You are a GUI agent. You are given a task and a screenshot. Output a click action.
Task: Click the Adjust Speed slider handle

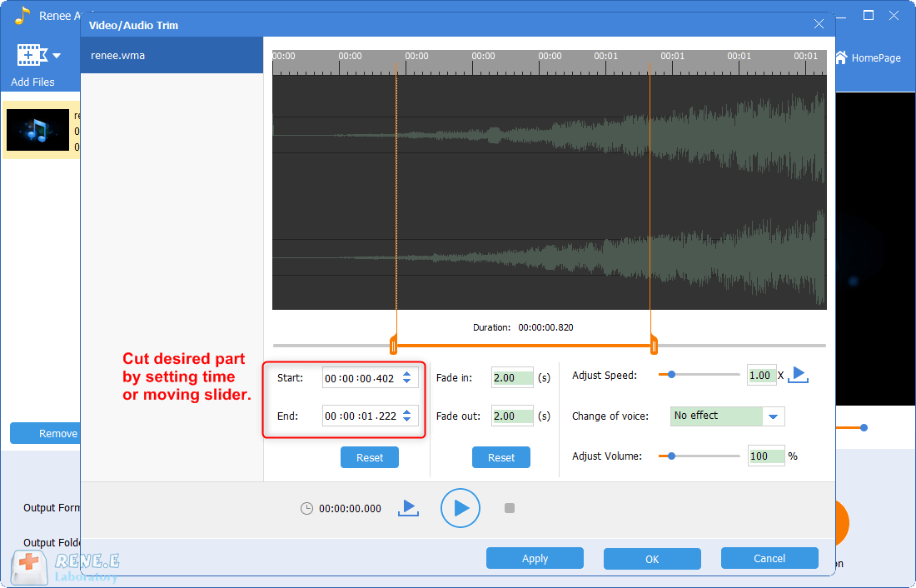(672, 375)
